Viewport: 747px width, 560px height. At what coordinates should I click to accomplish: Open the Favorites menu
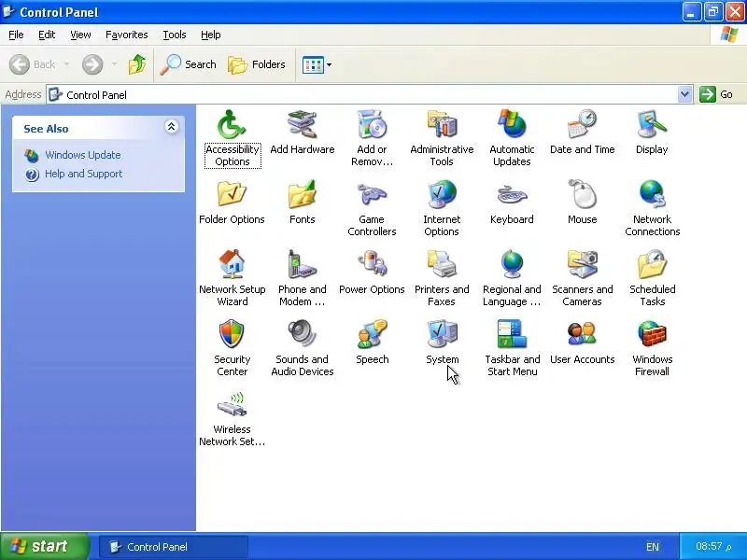click(127, 35)
